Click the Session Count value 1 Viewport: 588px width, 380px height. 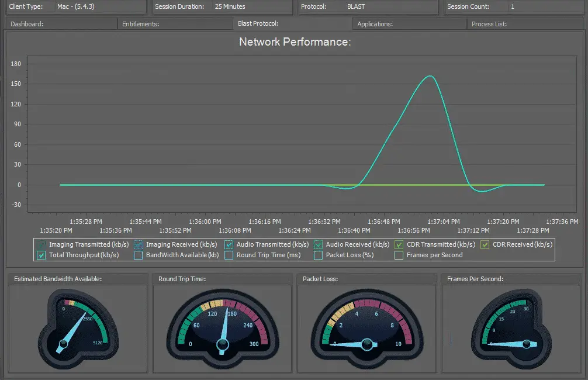pos(513,6)
